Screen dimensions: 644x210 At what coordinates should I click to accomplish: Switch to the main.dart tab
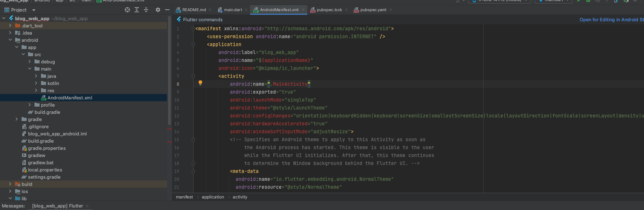tap(233, 10)
